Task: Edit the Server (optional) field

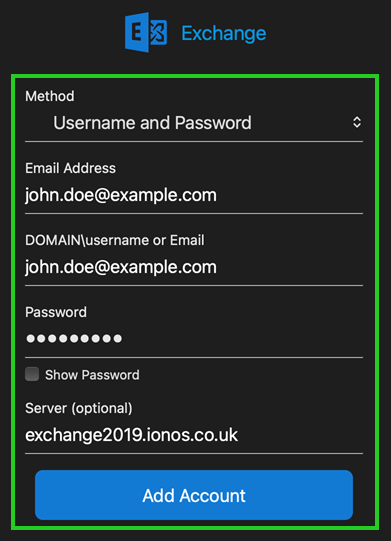Action: 194,435
